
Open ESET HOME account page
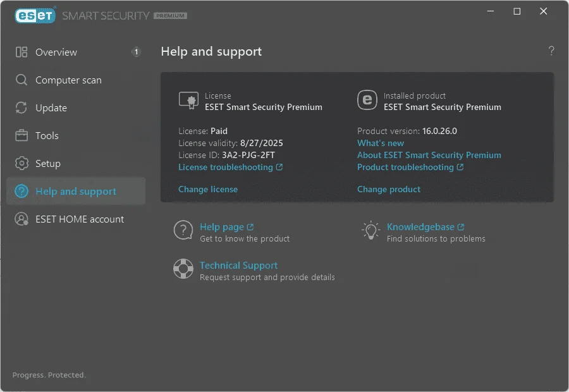76,219
